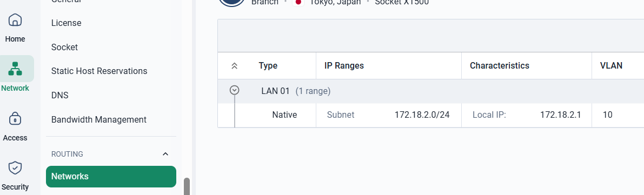Collapse the LAN 01 group

pyautogui.click(x=235, y=90)
